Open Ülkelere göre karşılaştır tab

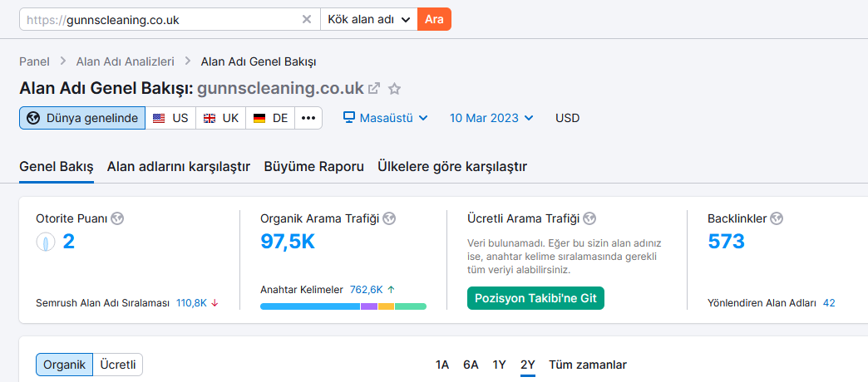pyautogui.click(x=452, y=166)
